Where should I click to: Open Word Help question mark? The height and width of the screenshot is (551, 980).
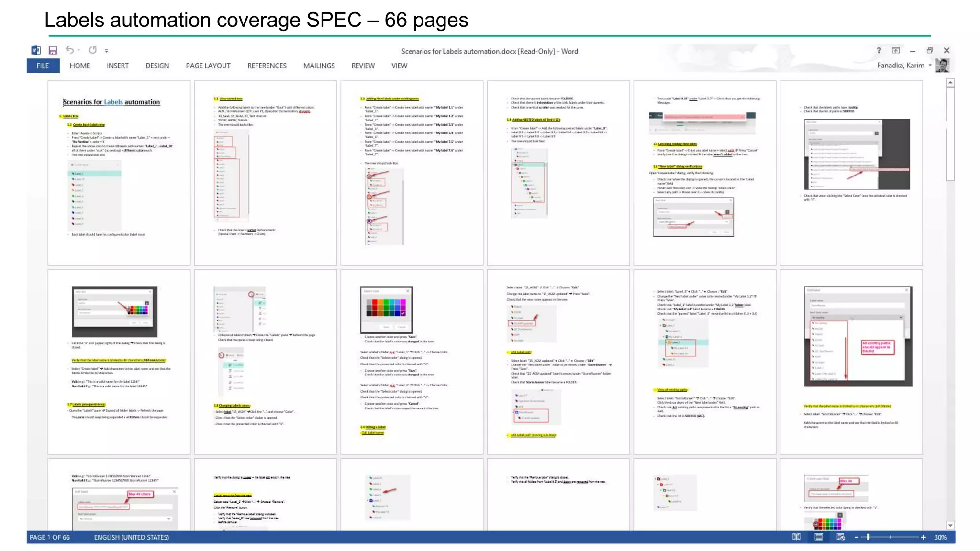(x=879, y=50)
